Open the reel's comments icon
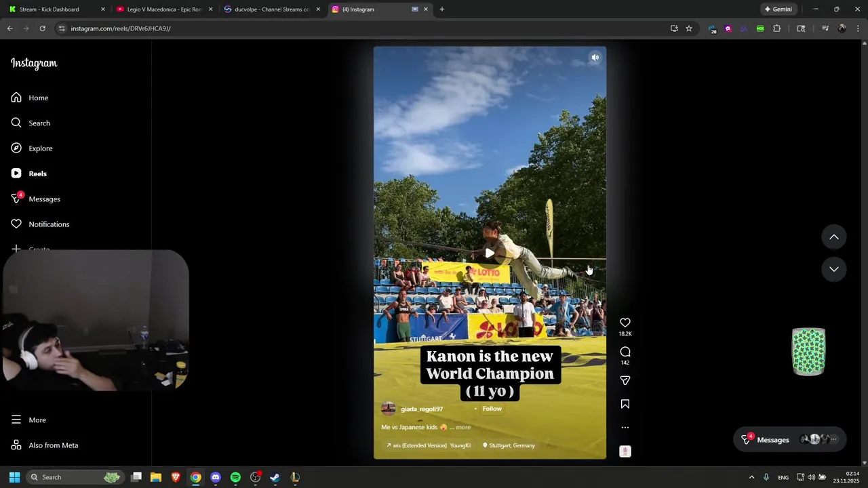Viewport: 868px width, 488px height. pos(625,351)
